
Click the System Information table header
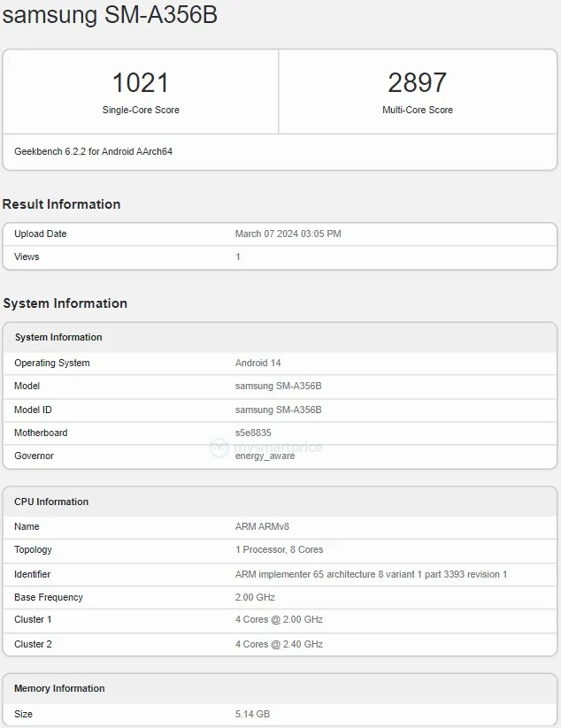pos(58,337)
